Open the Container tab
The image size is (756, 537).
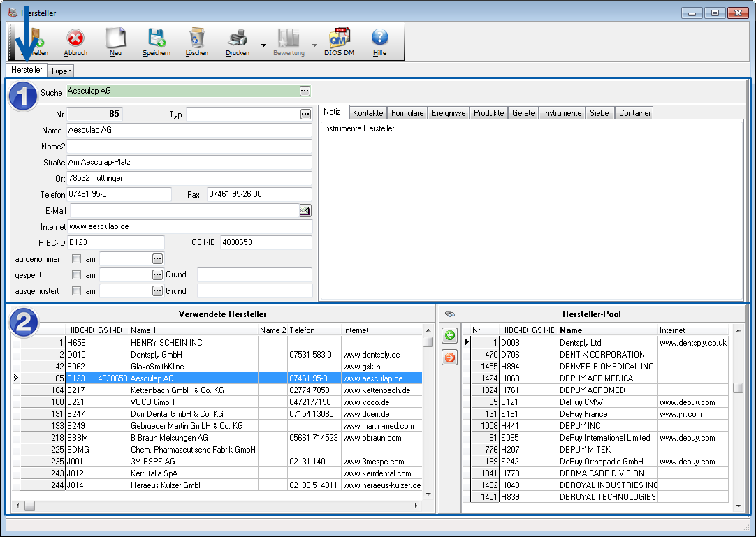click(634, 113)
